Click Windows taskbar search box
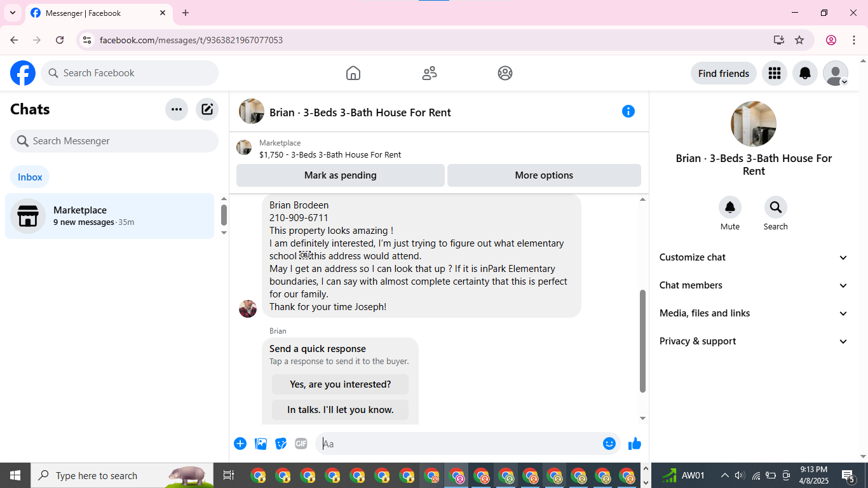The width and height of the screenshot is (868, 488). pyautogui.click(x=122, y=475)
